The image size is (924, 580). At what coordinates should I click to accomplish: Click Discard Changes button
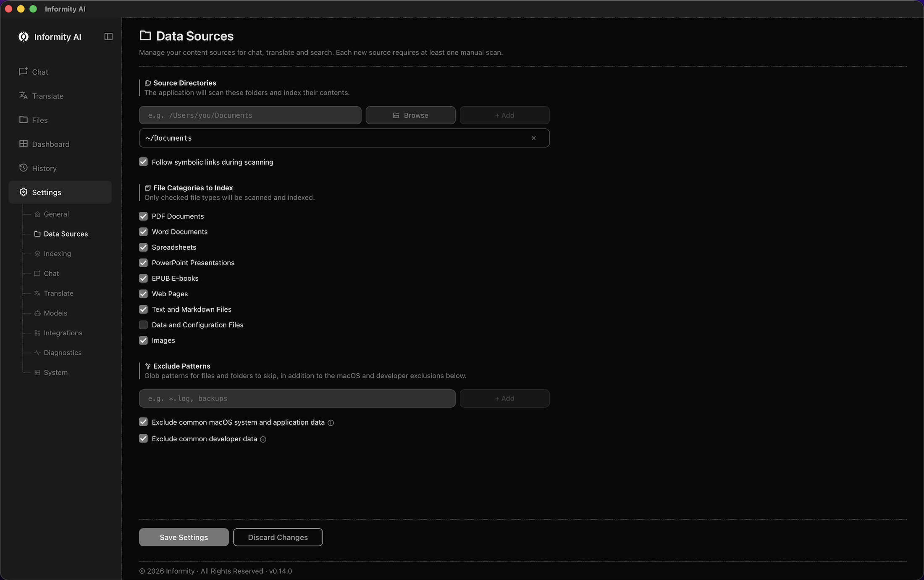[x=278, y=537]
